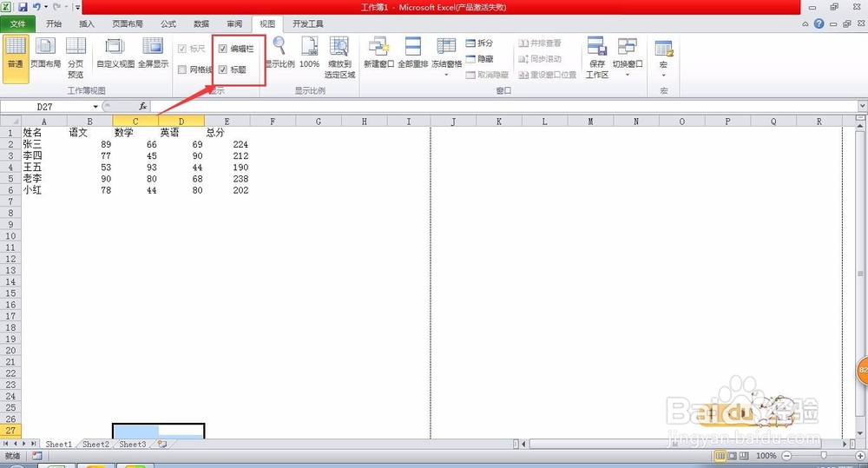Toggle the Ruler (标尺) checkbox
Viewport: 868px width, 468px height.
coord(181,49)
